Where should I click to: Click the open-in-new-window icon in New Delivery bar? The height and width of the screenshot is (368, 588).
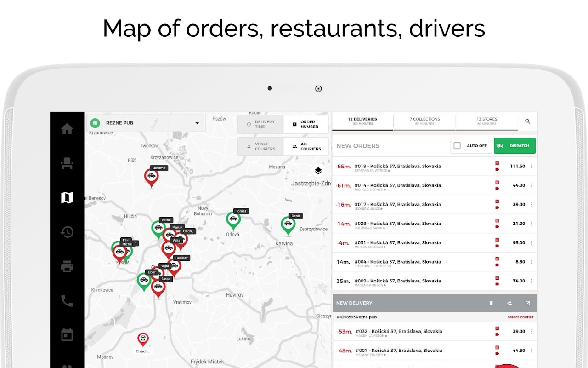(x=528, y=303)
